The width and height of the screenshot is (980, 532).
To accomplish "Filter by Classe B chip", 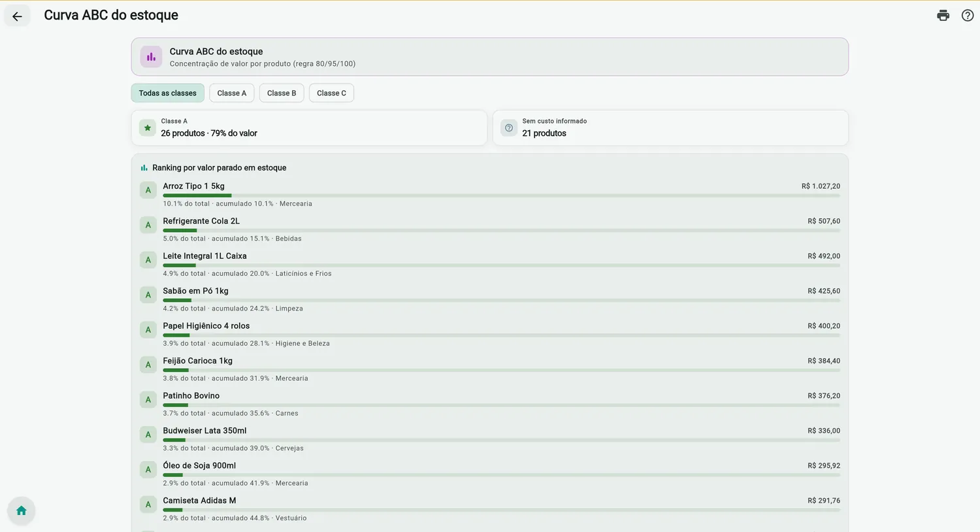I will (282, 93).
